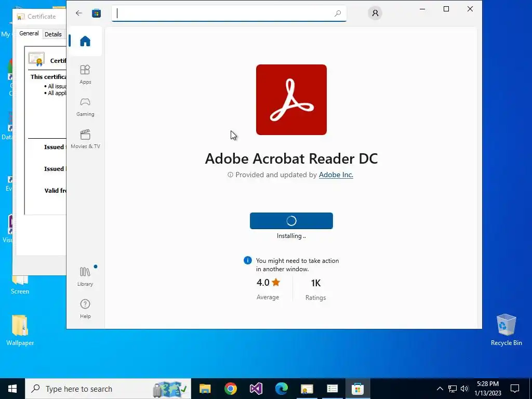Open the user account profile icon

[x=375, y=13]
